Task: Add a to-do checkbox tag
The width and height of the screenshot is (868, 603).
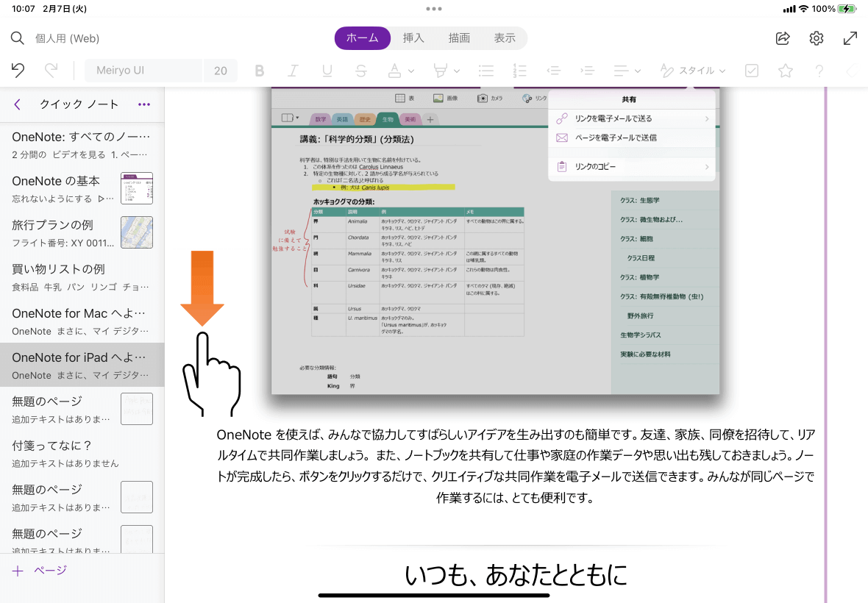Action: [751, 71]
